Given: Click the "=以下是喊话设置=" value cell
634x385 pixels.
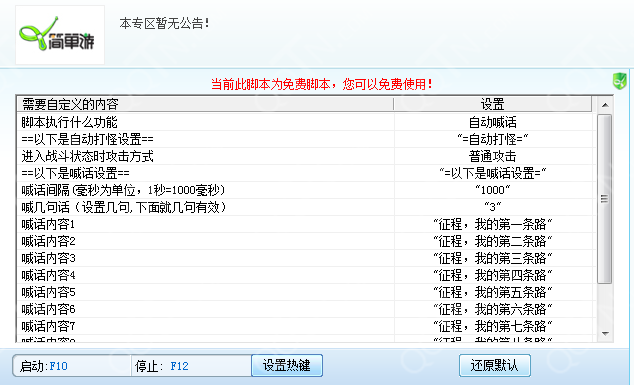Looking at the screenshot, I should 492,173.
